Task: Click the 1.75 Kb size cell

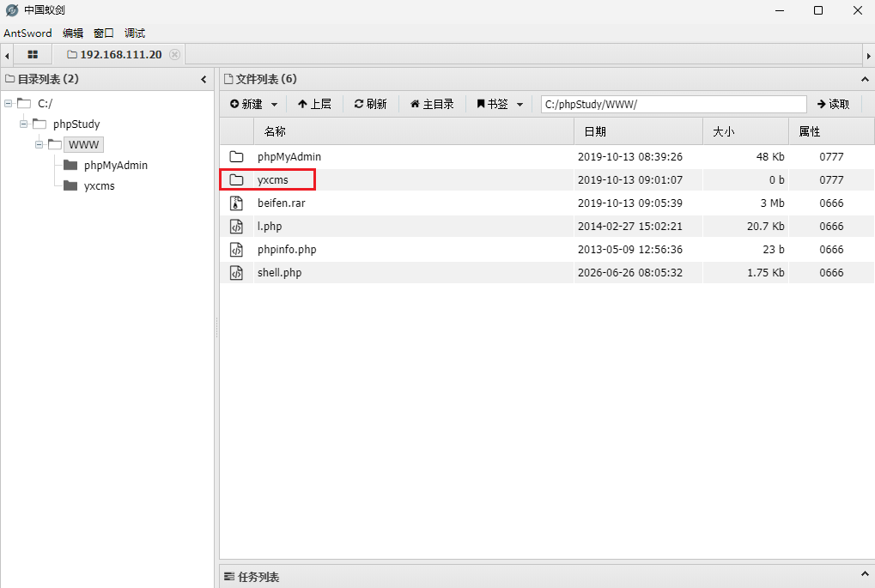Action: [766, 273]
